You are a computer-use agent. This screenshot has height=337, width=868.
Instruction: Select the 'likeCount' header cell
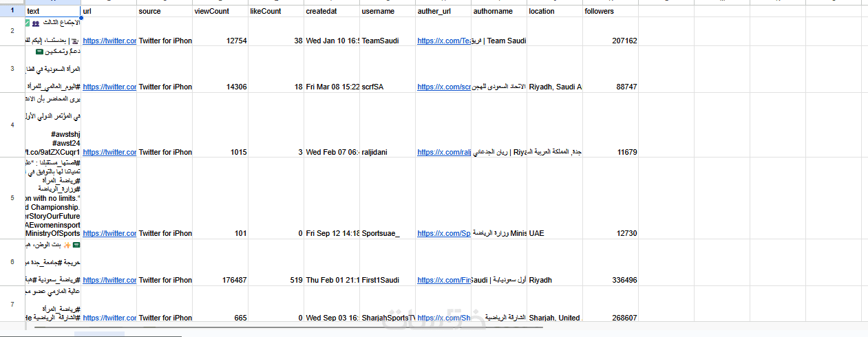(275, 11)
